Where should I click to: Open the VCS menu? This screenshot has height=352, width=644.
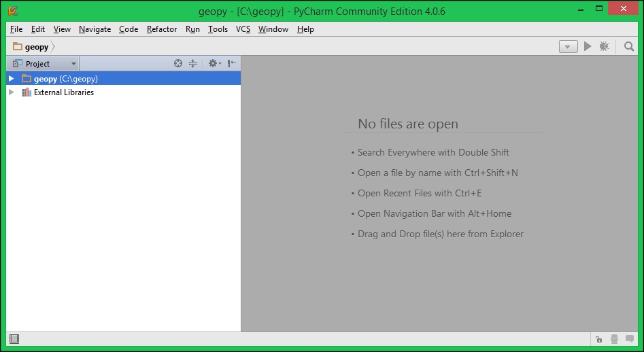[x=243, y=29]
